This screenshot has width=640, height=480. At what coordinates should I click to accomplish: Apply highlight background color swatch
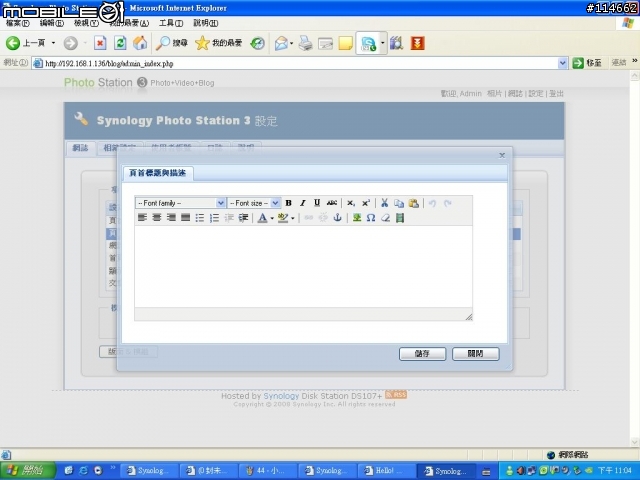coord(282,218)
